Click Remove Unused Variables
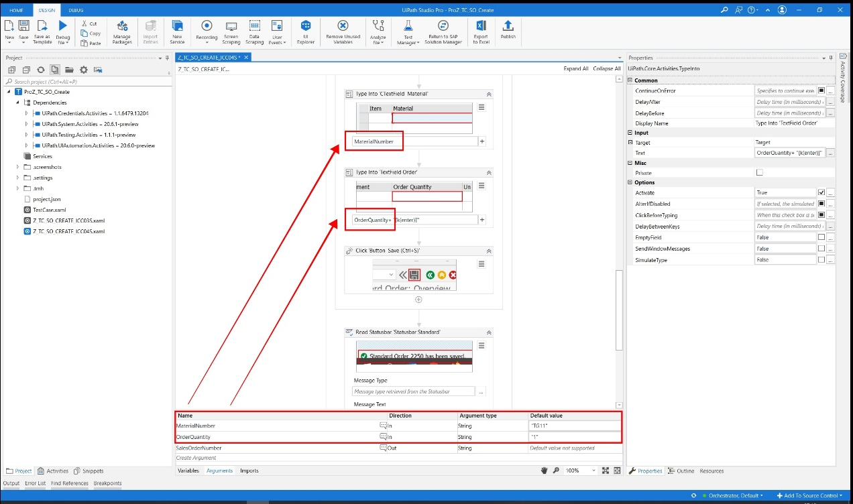The width and height of the screenshot is (853, 504). coord(343,31)
